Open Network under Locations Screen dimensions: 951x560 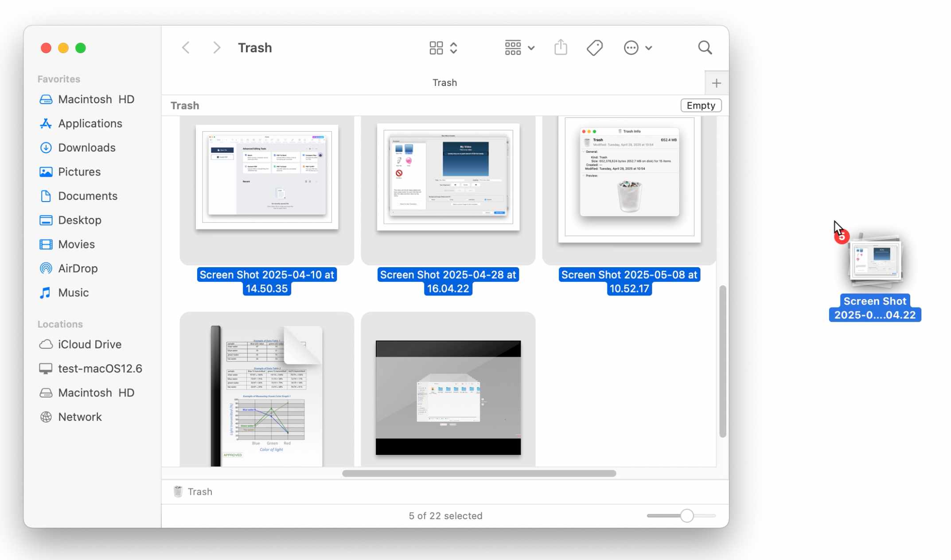(x=80, y=416)
